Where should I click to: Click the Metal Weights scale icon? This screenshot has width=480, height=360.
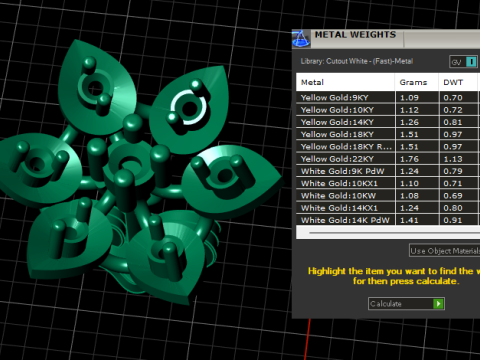pos(301,39)
